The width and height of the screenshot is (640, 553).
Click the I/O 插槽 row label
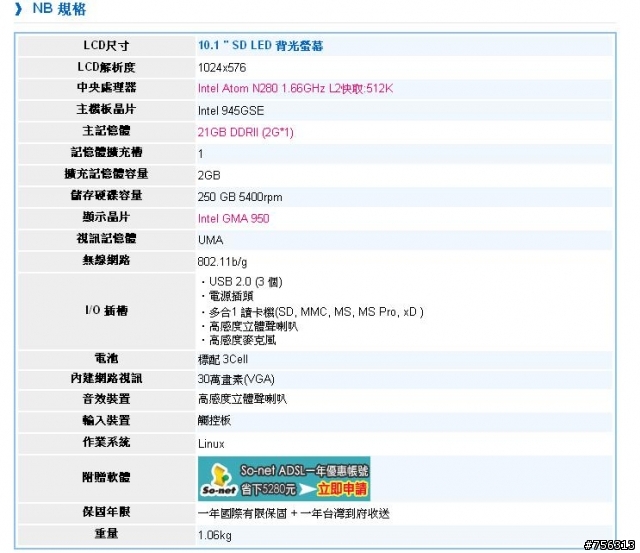pyautogui.click(x=107, y=311)
